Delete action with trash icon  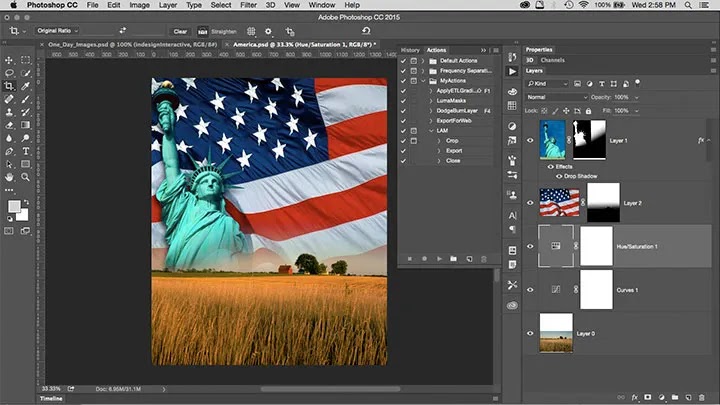click(x=484, y=259)
